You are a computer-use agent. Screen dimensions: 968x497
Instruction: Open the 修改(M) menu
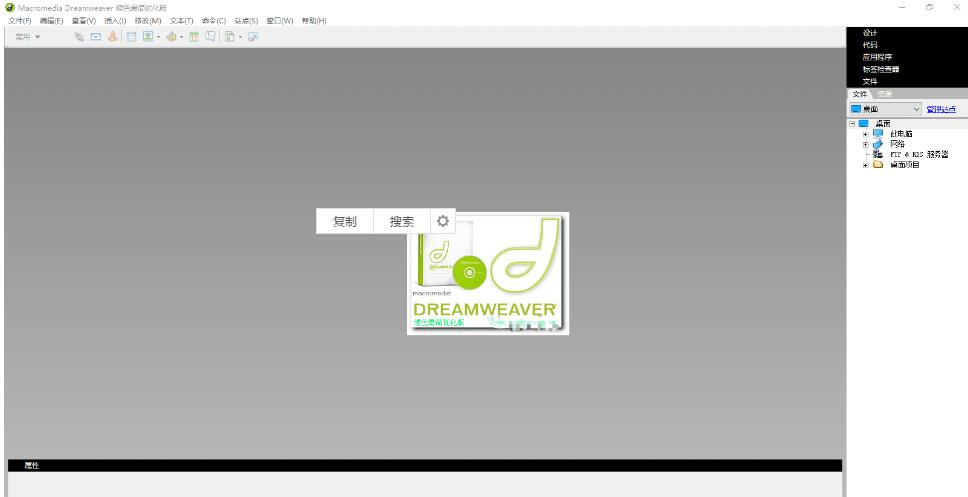click(148, 20)
